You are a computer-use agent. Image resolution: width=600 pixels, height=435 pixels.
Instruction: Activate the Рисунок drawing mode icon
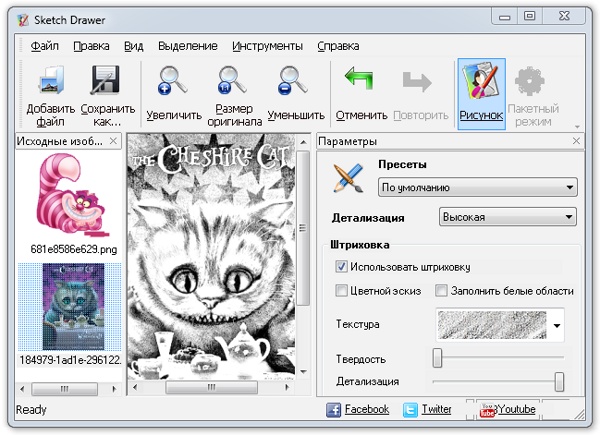[x=481, y=82]
